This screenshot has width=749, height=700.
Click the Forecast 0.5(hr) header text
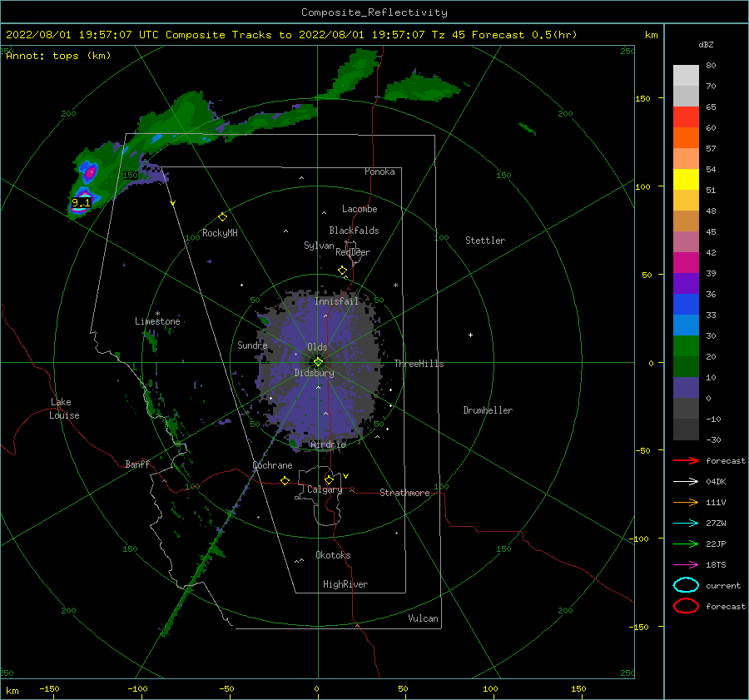[524, 35]
